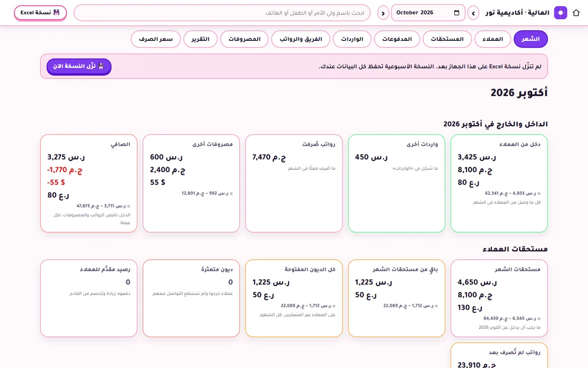Screen dimensions: 588x368
Task: Click the ديون متعثرة card title
Action: click(217, 269)
